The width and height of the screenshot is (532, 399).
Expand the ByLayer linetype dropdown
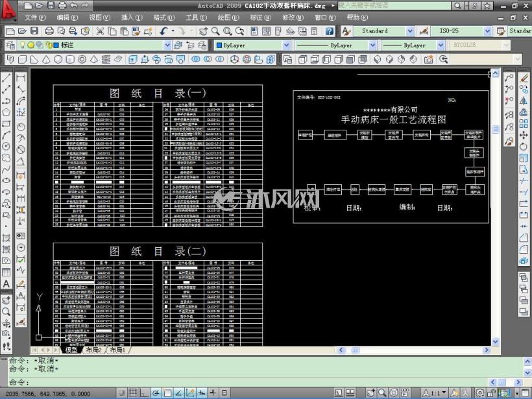pyautogui.click(x=372, y=45)
